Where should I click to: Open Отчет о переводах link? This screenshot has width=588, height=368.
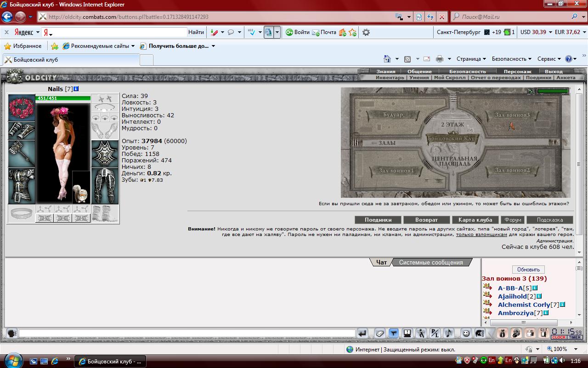[x=496, y=77]
